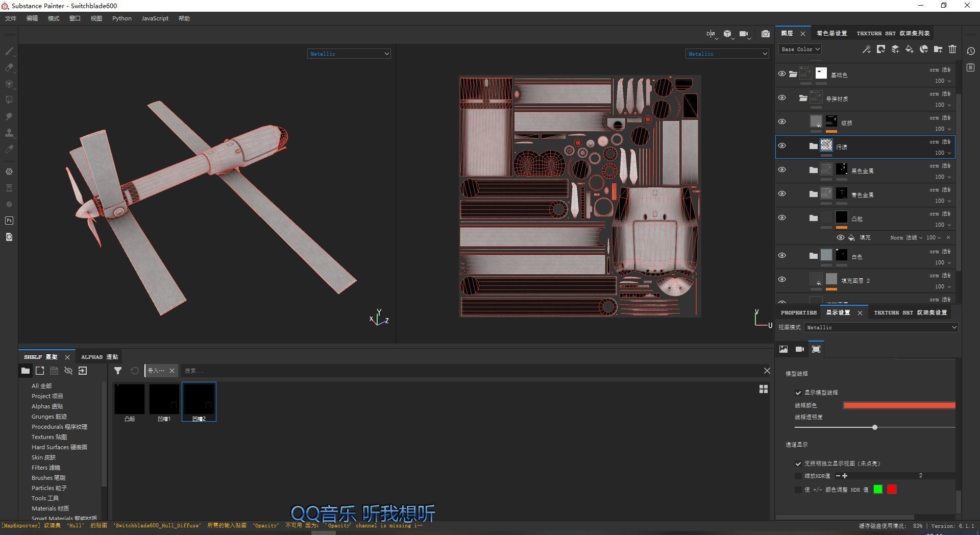Add a new paint layer with layers icon

point(895,49)
